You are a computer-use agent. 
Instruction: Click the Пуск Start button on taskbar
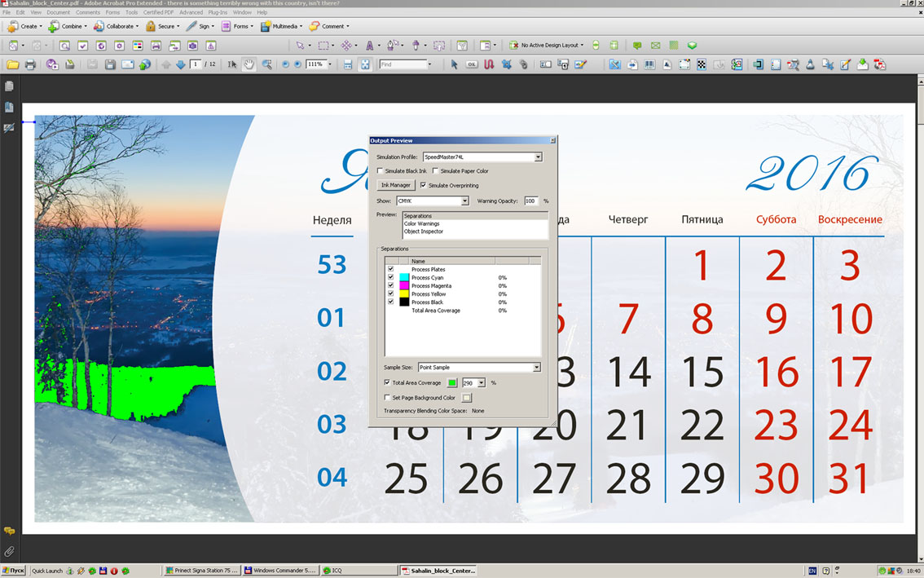pos(13,571)
